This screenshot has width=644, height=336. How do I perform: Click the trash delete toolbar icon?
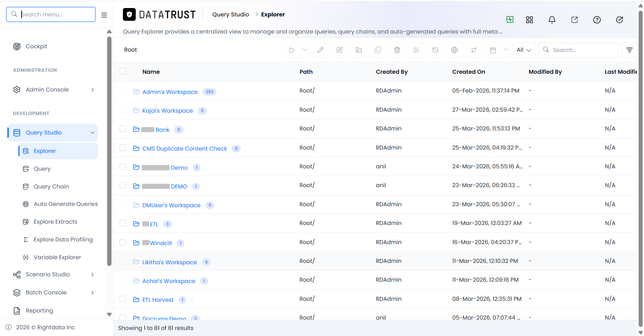397,50
